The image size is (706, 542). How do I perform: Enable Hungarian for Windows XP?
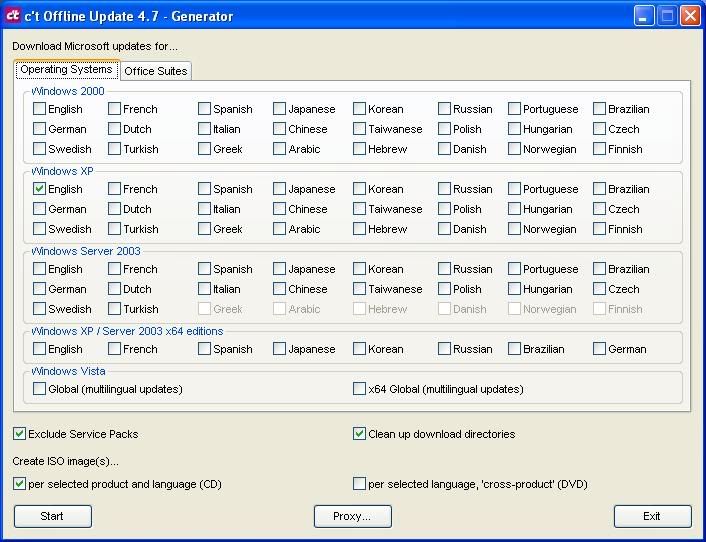pyautogui.click(x=514, y=209)
